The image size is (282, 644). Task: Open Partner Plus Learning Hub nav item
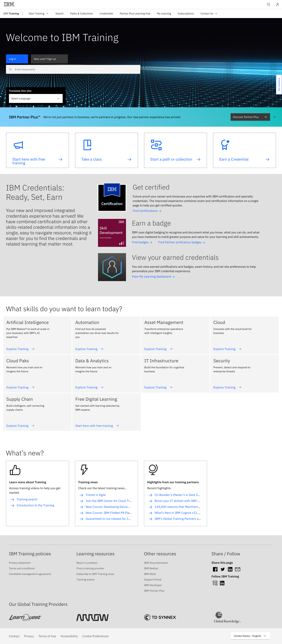point(135,14)
